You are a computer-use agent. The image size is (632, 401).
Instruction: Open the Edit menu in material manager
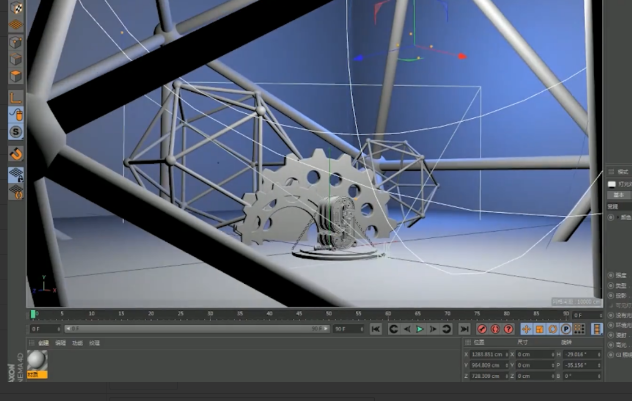60,343
